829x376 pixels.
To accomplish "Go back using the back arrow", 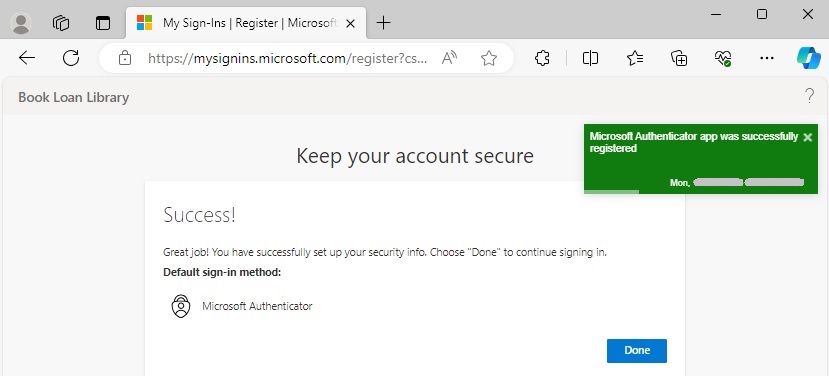I will pyautogui.click(x=27, y=58).
